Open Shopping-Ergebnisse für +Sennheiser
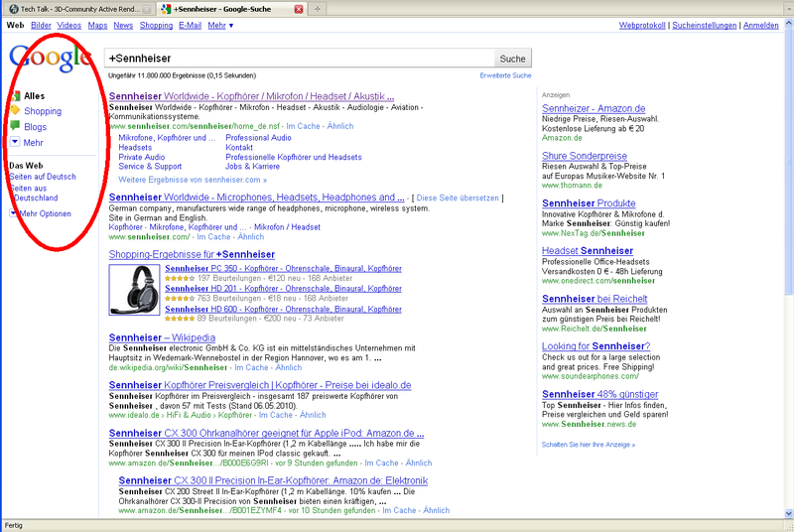Image resolution: width=794 pixels, height=532 pixels. click(x=192, y=255)
